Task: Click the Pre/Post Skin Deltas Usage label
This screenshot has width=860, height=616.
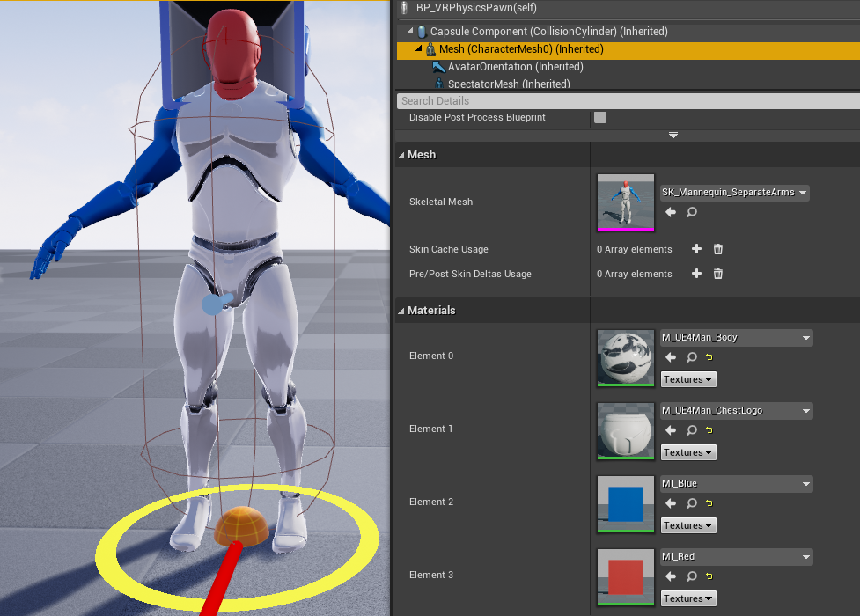Action: 470,274
